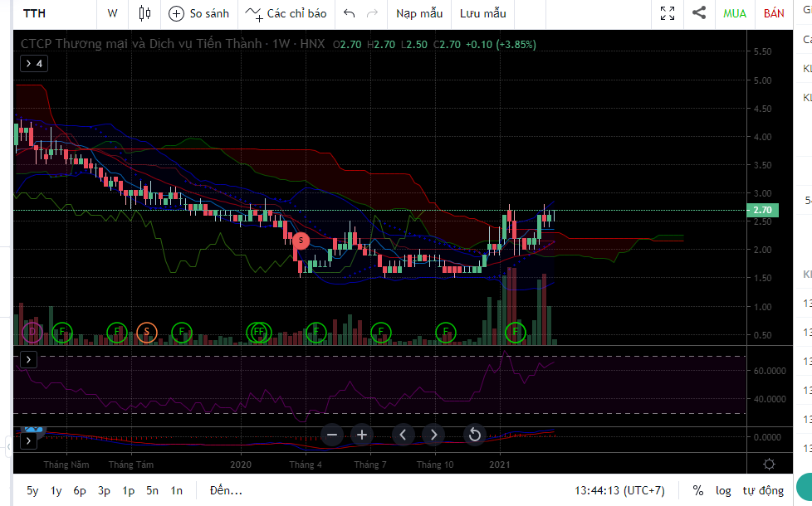Viewport: 812px width, 506px height.
Task: Select the 5y time range
Action: pyautogui.click(x=32, y=490)
